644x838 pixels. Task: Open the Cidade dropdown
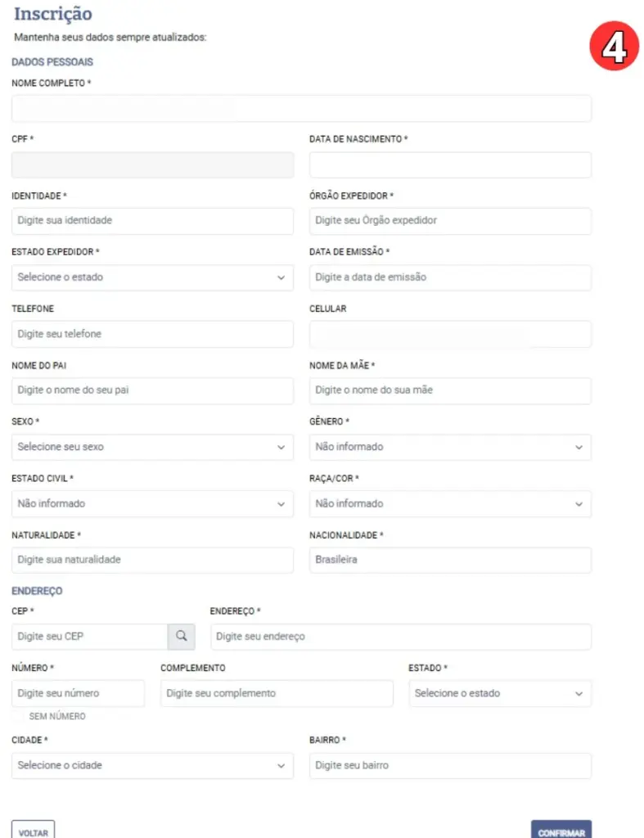pyautogui.click(x=152, y=766)
